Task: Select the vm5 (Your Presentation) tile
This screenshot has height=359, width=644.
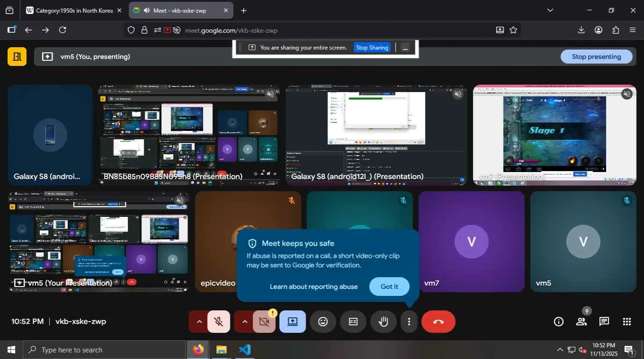Action: pyautogui.click(x=99, y=242)
